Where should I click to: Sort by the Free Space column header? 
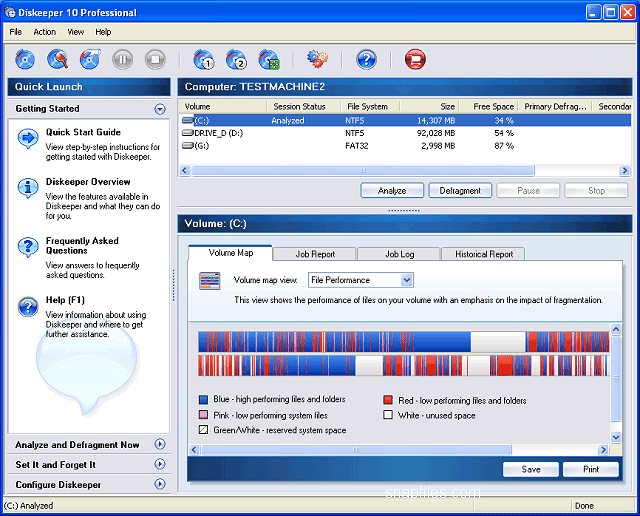pos(489,107)
